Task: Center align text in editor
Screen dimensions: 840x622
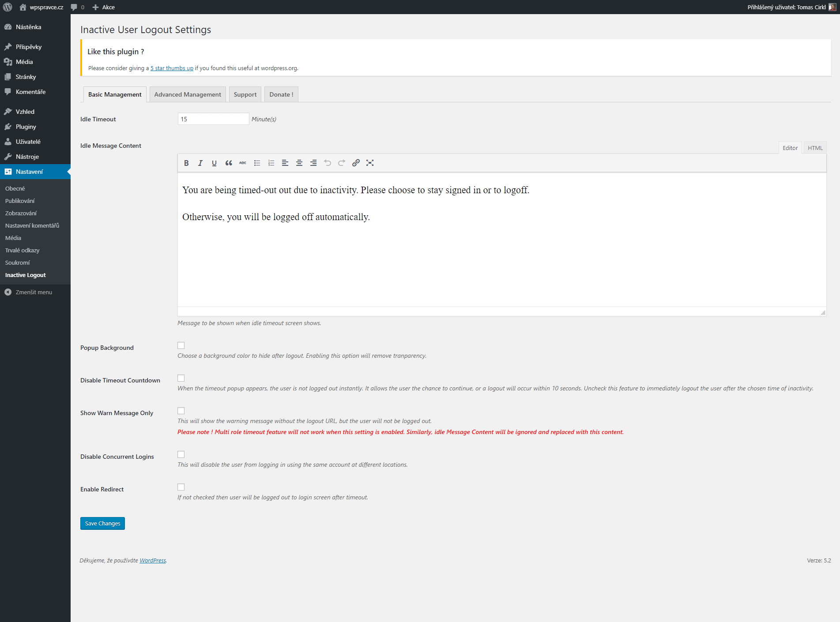Action: [x=299, y=163]
